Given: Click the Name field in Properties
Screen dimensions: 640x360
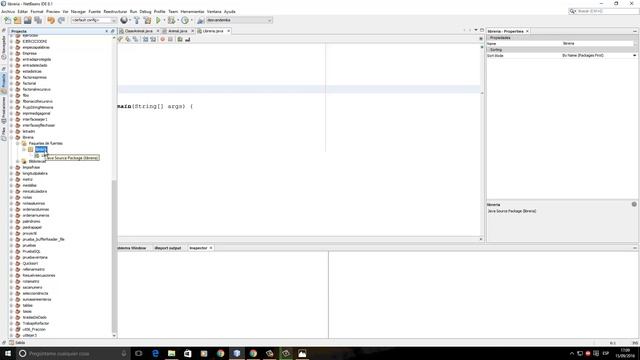Looking at the screenshot, I should tap(598, 43).
